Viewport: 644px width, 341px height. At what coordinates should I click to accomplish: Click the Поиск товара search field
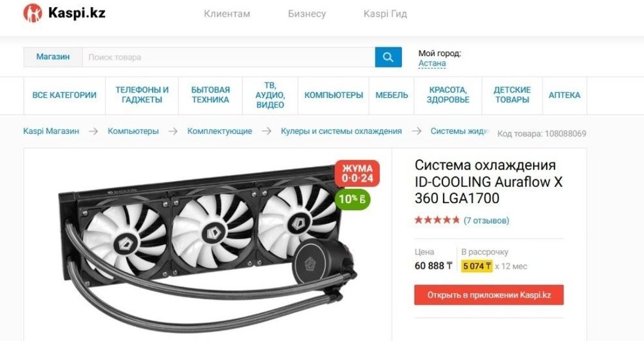(x=229, y=57)
